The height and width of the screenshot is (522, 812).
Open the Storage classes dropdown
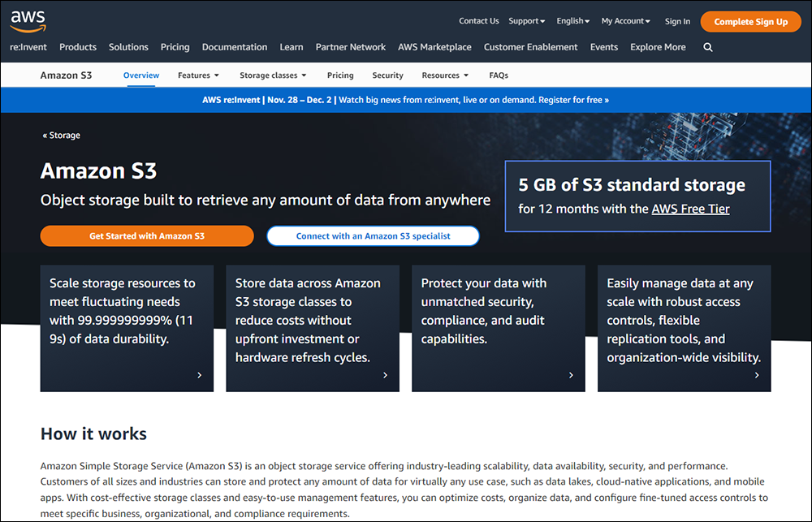(x=273, y=75)
